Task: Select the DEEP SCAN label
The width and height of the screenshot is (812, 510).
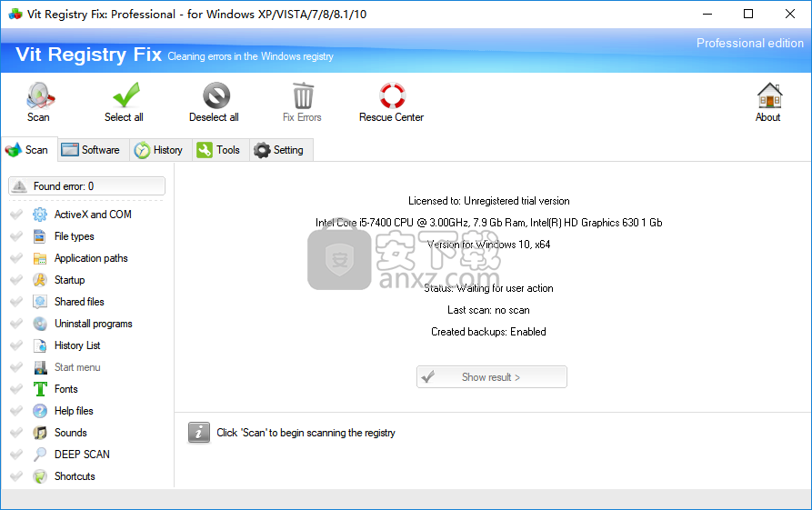Action: 82,454
